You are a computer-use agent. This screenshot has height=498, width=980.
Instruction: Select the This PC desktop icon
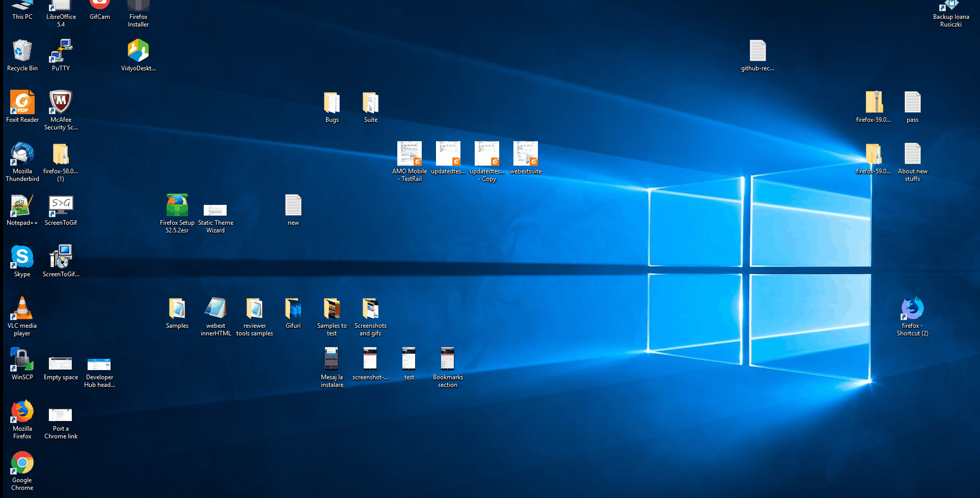point(22,10)
